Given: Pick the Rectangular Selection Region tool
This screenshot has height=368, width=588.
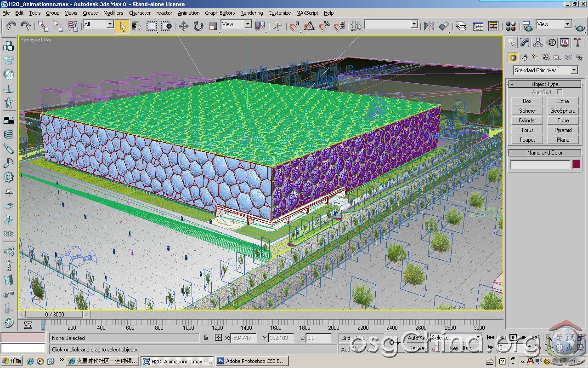Looking at the screenshot, I should 152,26.
